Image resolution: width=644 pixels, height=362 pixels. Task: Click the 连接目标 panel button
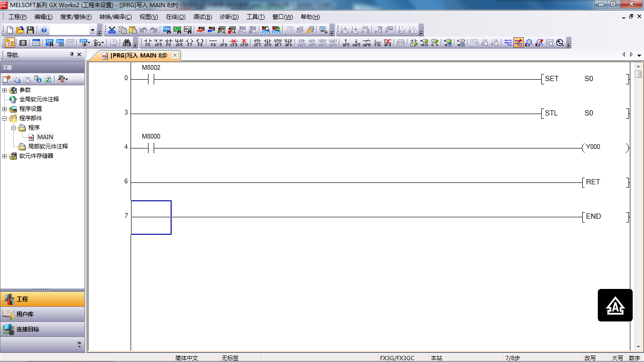click(x=42, y=329)
